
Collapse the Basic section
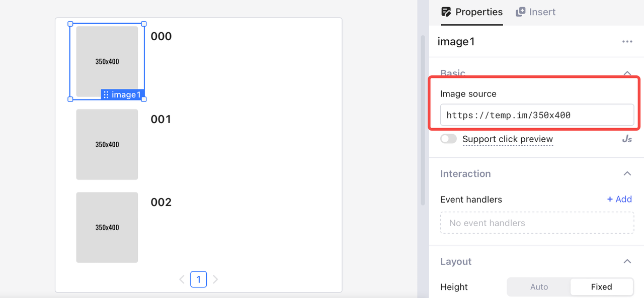(x=627, y=73)
